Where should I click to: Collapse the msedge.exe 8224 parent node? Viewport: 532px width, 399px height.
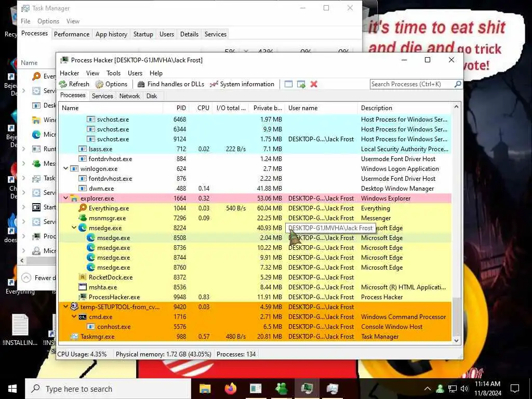click(74, 228)
